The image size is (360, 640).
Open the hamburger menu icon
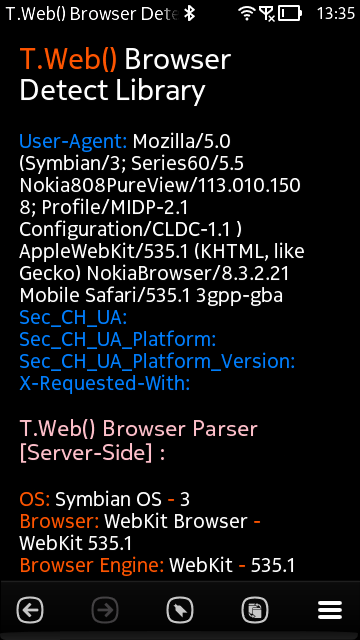coord(330,611)
